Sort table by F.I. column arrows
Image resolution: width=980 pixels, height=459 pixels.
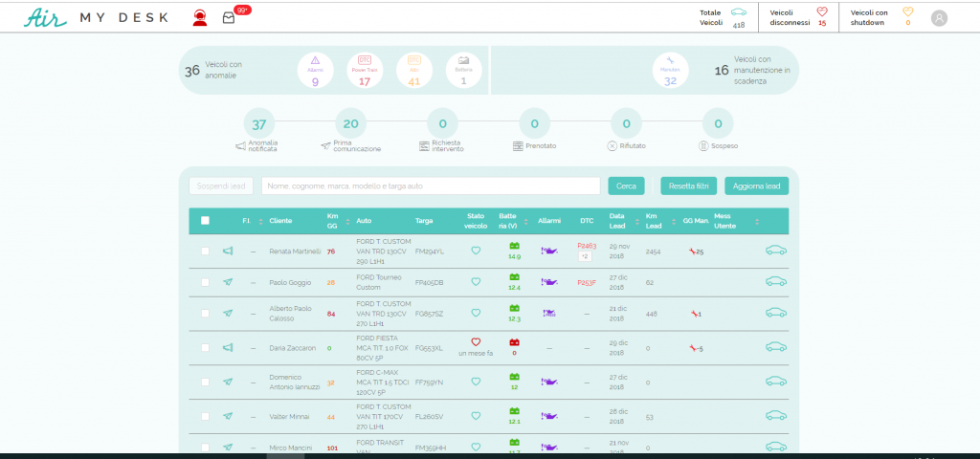point(260,221)
